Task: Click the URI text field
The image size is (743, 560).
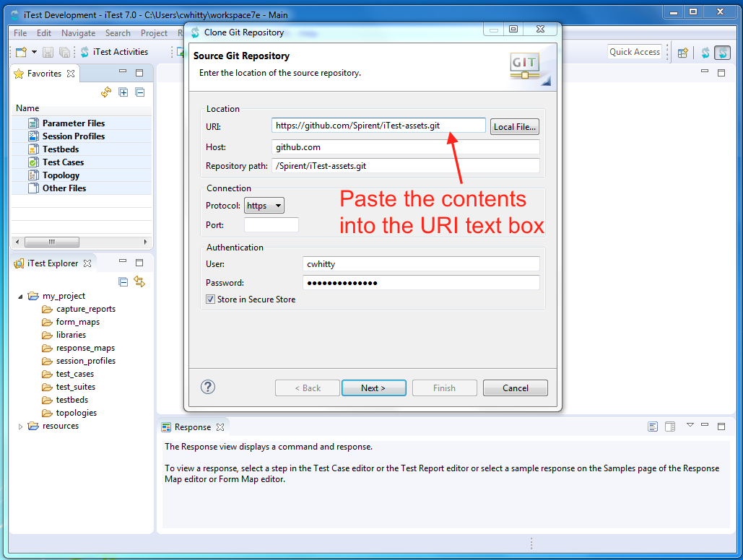Action: (x=378, y=126)
